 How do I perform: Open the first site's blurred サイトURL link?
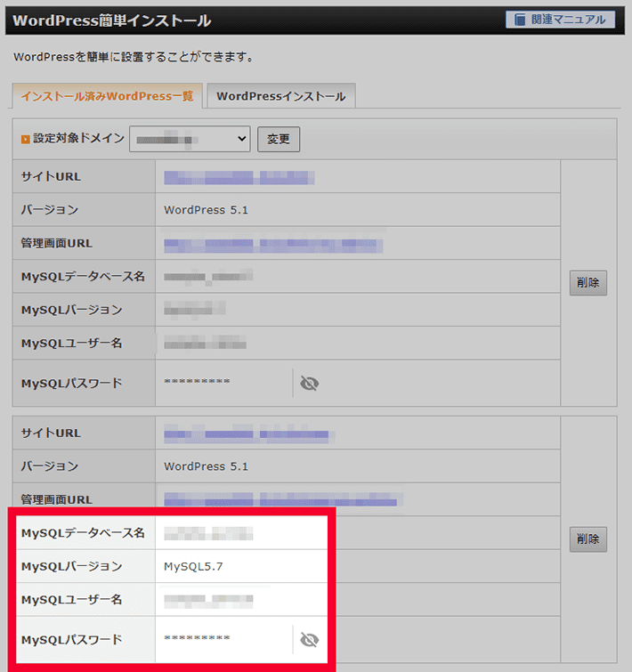pos(239,177)
